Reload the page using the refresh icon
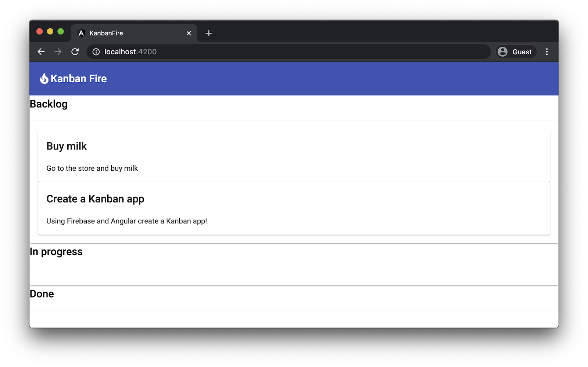Image resolution: width=588 pixels, height=367 pixels. coord(75,52)
